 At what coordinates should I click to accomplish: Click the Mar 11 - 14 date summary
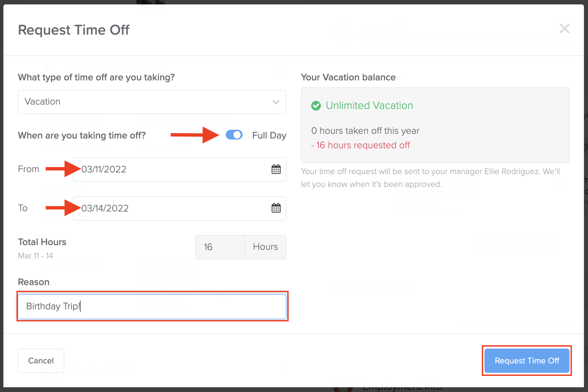pyautogui.click(x=36, y=256)
